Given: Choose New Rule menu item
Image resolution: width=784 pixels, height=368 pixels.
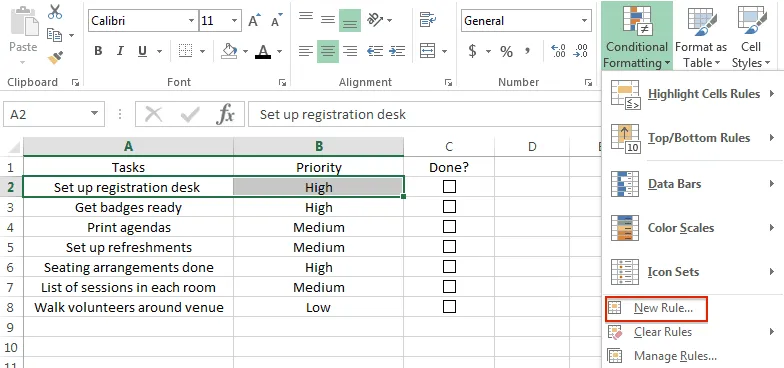Looking at the screenshot, I should click(x=656, y=308).
